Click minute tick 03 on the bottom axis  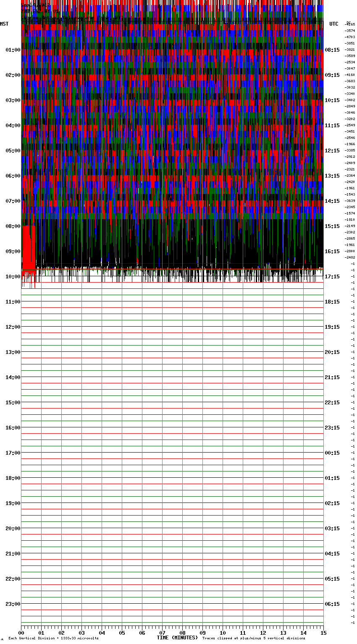[x=81, y=633]
